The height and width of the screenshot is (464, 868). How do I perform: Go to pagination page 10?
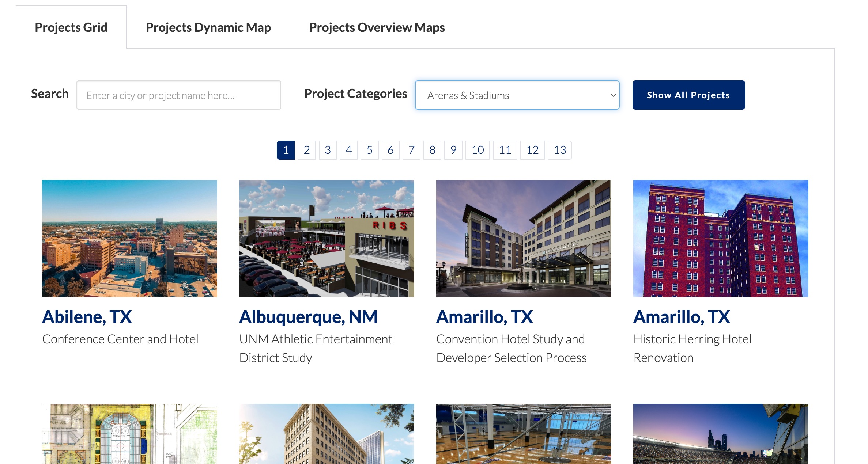point(478,150)
